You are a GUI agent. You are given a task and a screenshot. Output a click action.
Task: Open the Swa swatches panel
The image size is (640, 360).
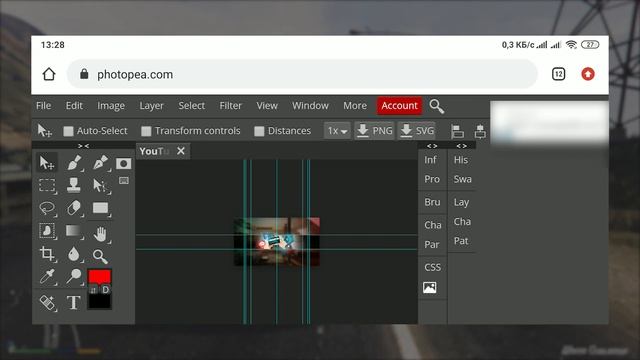(462, 179)
